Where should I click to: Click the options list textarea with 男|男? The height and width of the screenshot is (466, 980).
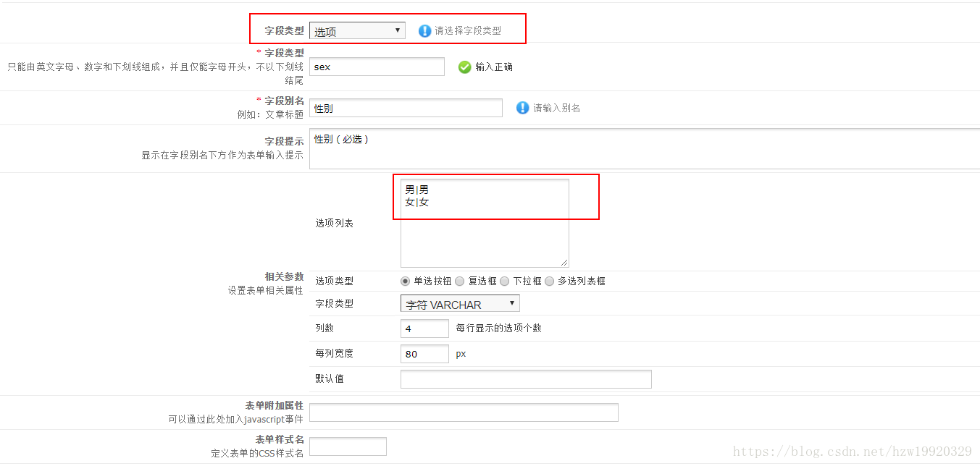pos(485,223)
